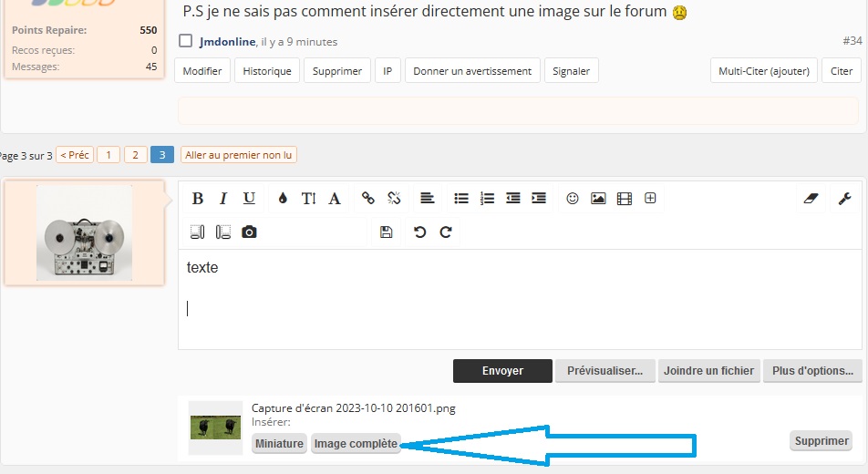This screenshot has width=868, height=474.
Task: Click the Modifier button
Action: [202, 71]
